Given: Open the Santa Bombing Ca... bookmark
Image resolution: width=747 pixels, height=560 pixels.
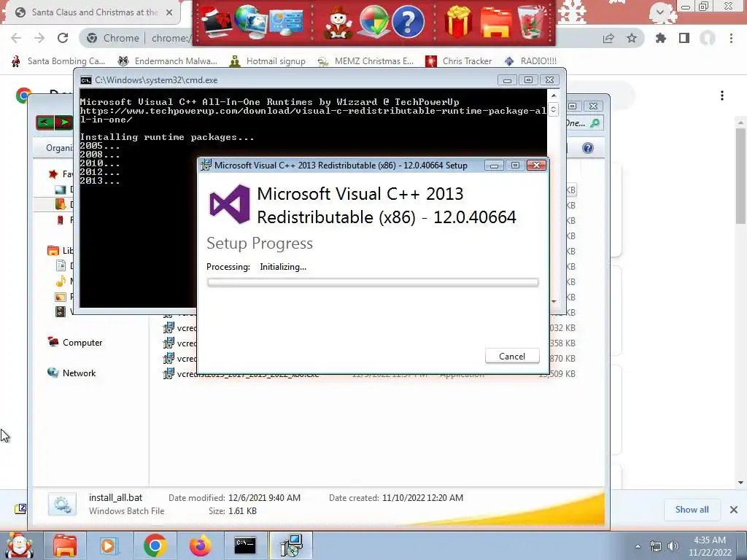Looking at the screenshot, I should click(58, 61).
